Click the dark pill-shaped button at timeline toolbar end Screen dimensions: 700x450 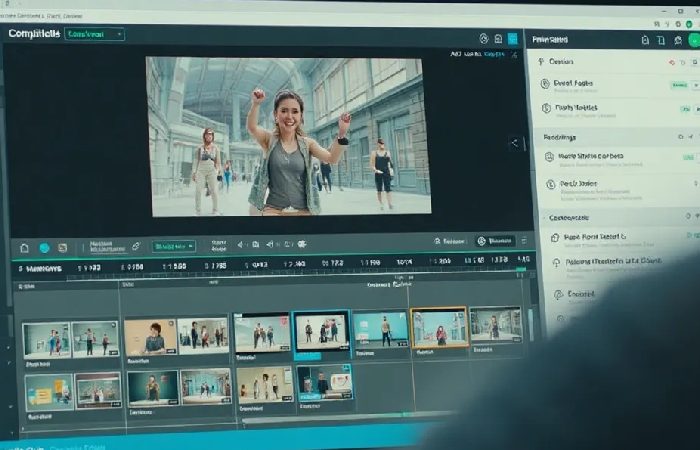point(495,241)
